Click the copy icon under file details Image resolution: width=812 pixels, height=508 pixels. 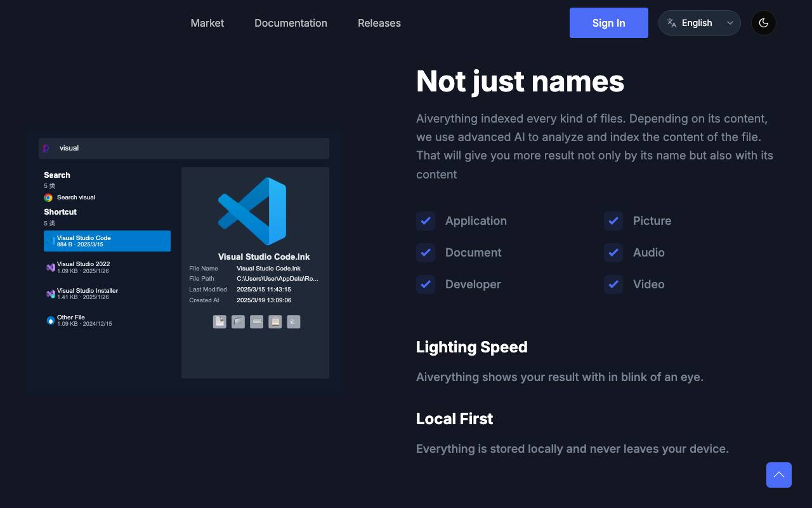[x=293, y=322]
